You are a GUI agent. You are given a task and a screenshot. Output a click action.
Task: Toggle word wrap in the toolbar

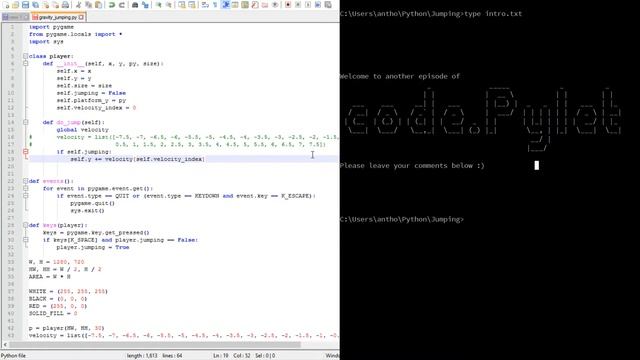pyautogui.click(x=204, y=5)
